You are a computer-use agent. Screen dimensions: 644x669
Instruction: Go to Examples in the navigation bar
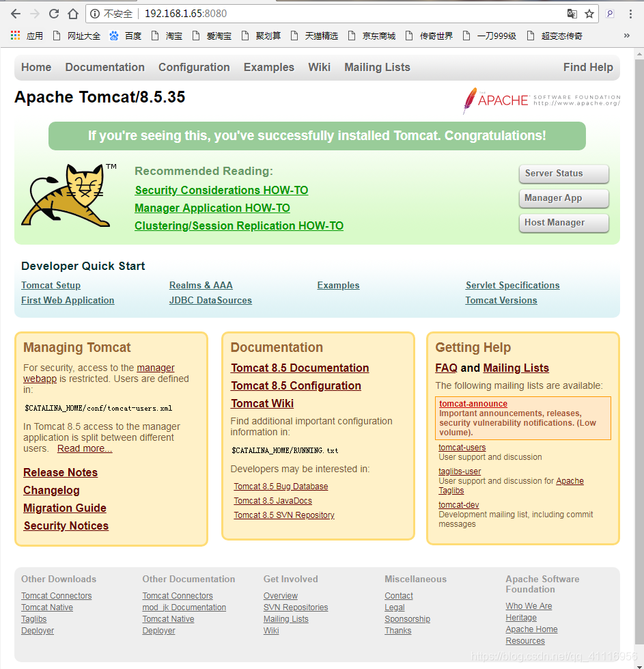tap(269, 68)
